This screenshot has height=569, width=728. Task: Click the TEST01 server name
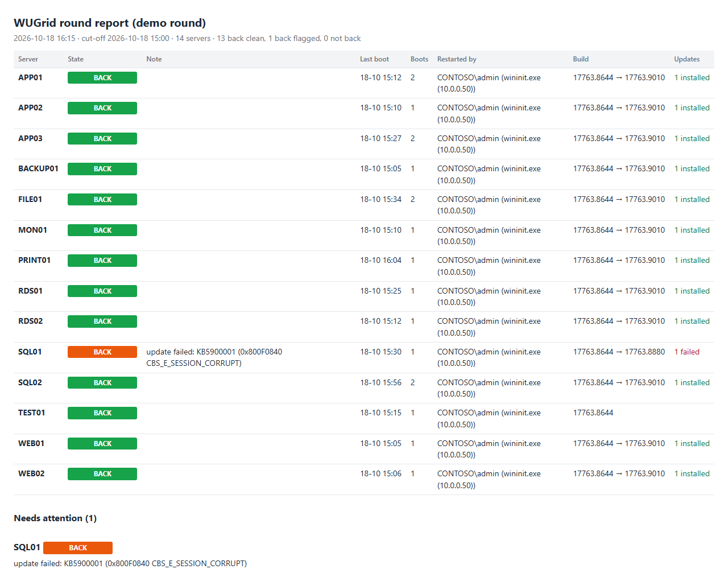31,413
